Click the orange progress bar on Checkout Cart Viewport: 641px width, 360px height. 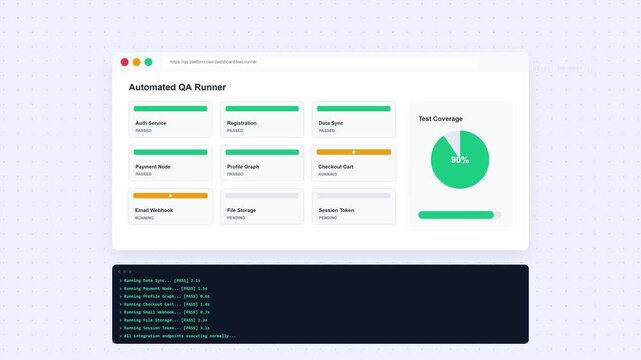click(354, 152)
